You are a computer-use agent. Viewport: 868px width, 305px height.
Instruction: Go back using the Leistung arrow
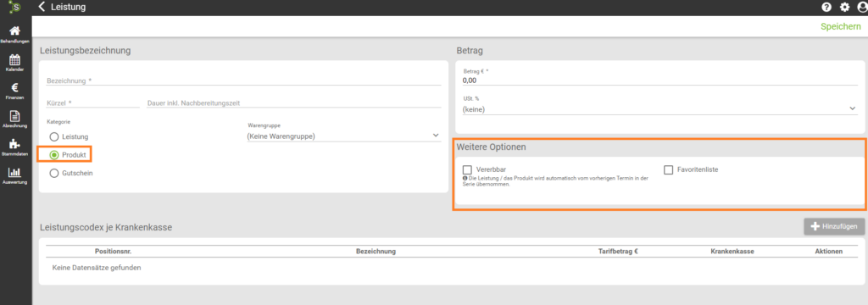point(42,7)
